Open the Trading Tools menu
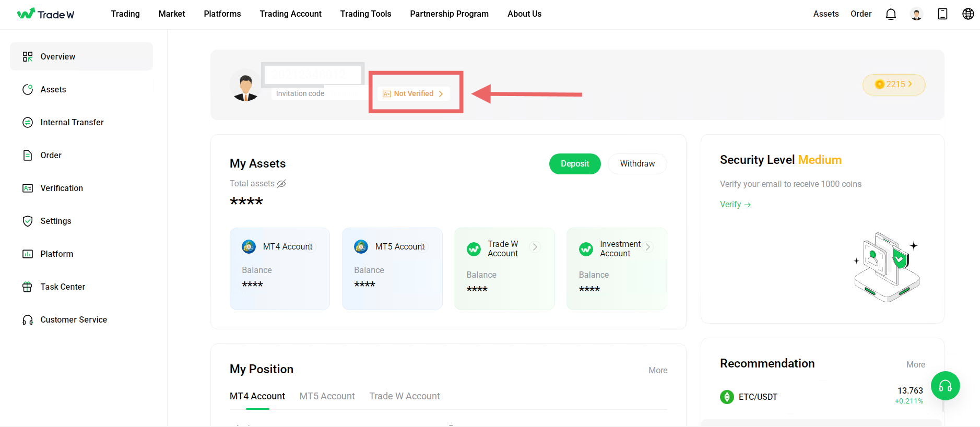 (366, 14)
